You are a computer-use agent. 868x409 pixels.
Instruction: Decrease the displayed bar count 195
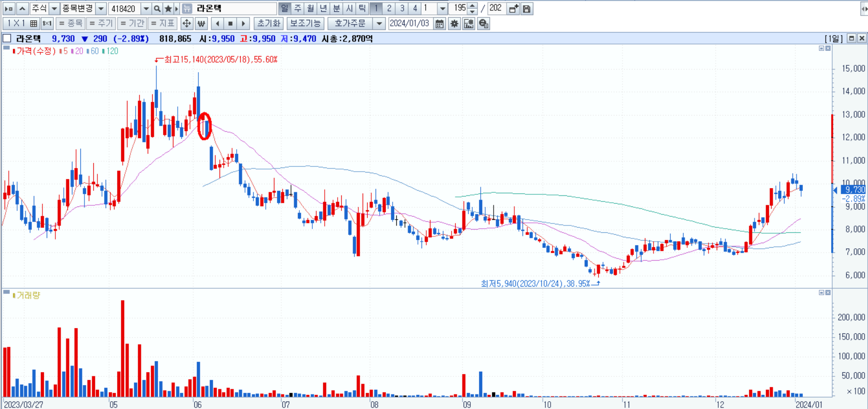coord(472,11)
